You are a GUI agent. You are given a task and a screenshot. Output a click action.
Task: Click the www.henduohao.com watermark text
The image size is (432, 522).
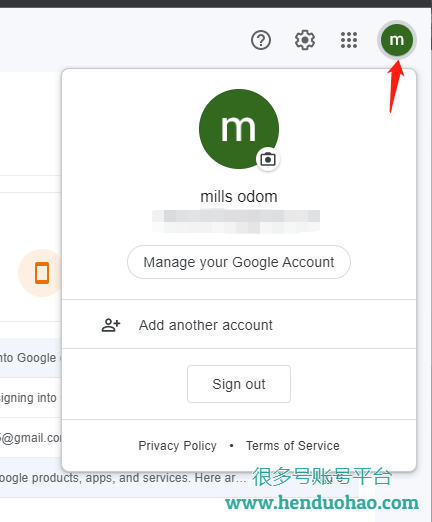(x=322, y=502)
